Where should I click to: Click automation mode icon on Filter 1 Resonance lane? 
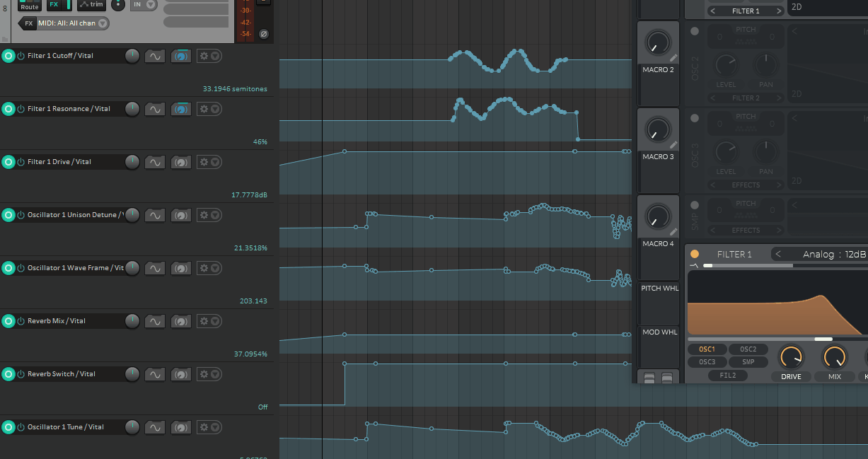pyautogui.click(x=180, y=109)
